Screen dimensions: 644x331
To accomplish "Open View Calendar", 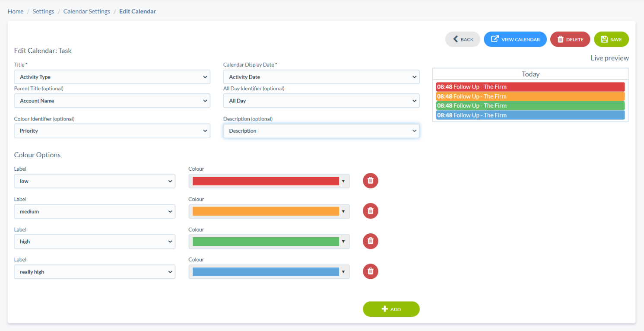I will (x=515, y=39).
